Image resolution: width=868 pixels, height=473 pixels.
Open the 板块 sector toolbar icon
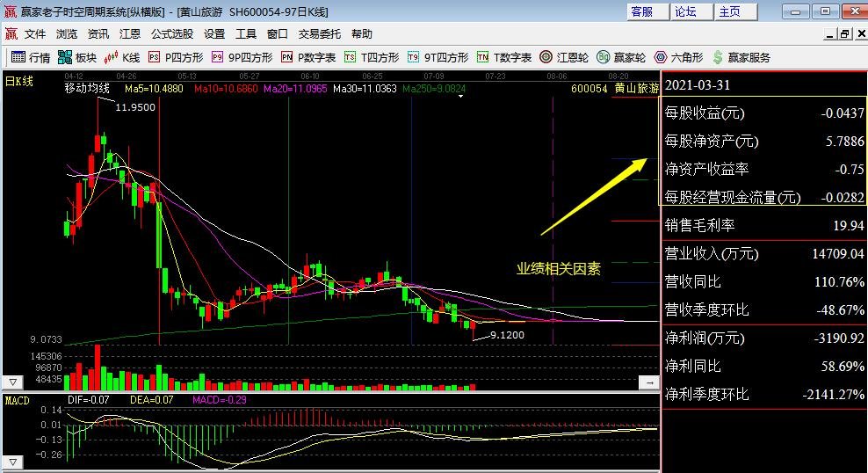coord(77,57)
